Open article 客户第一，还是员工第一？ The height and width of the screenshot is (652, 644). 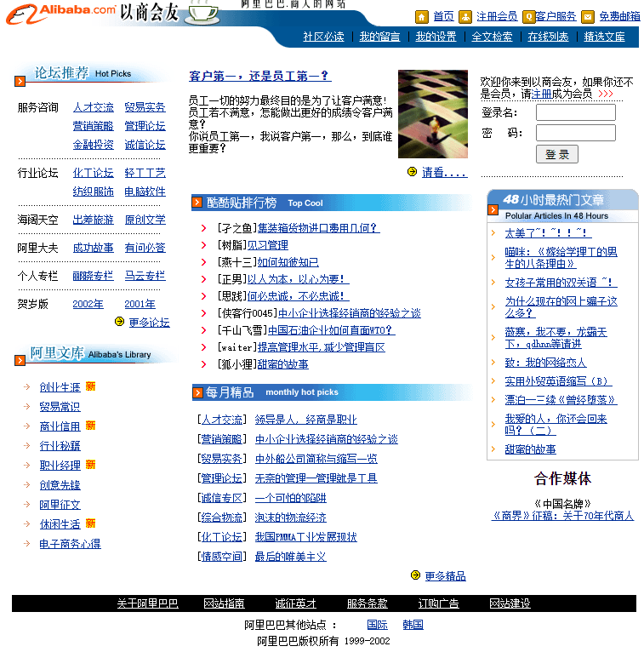coord(259,76)
